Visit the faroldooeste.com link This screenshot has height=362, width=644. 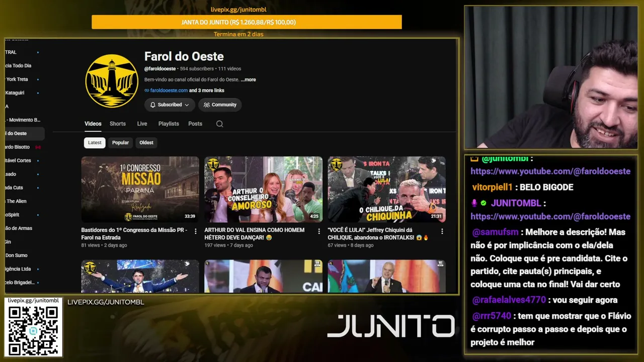169,90
